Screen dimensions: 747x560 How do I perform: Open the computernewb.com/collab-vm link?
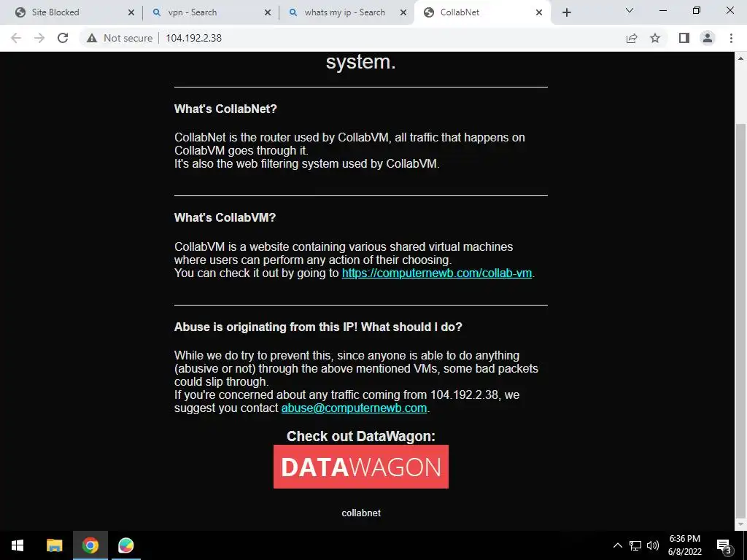(x=437, y=273)
